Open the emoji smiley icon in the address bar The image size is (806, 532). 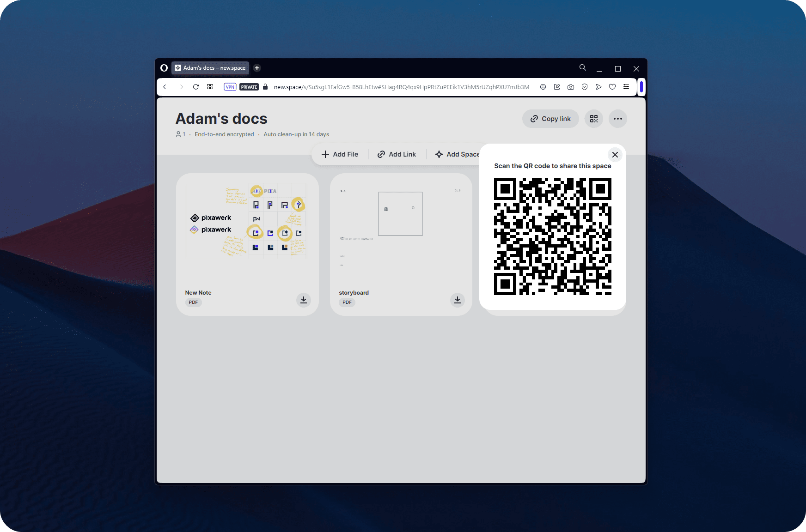click(x=543, y=87)
